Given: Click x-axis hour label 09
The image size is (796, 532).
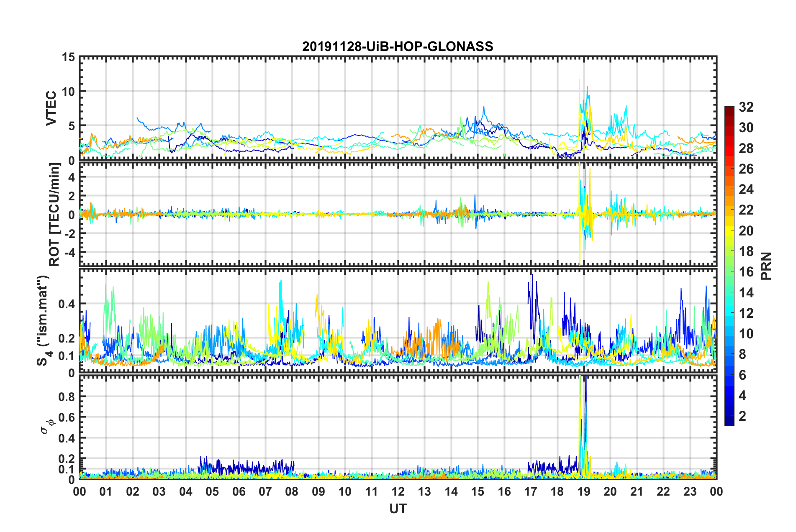Looking at the screenshot, I should click(318, 491).
